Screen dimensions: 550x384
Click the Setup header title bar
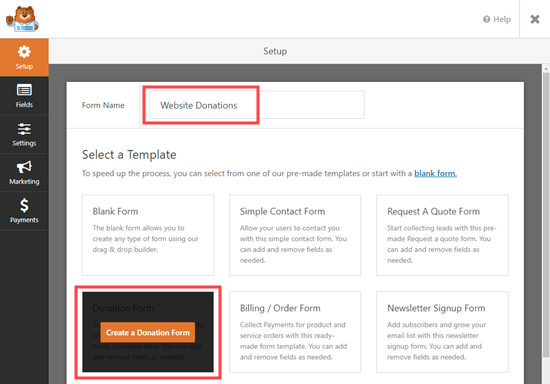275,51
